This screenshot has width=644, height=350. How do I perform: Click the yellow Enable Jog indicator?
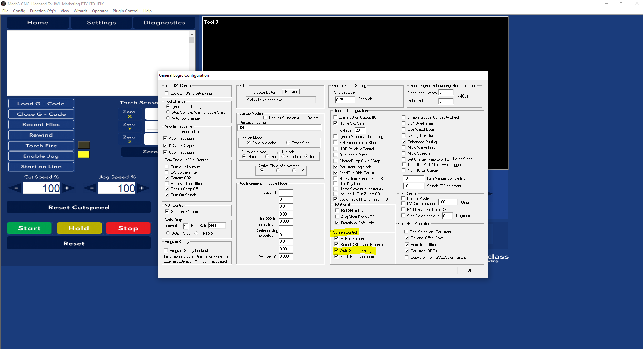coord(84,154)
